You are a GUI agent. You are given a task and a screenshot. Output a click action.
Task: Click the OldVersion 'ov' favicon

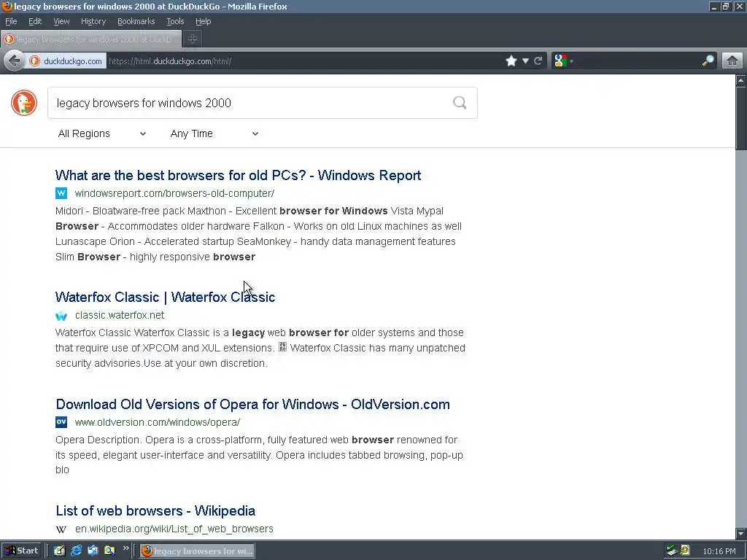pos(61,422)
